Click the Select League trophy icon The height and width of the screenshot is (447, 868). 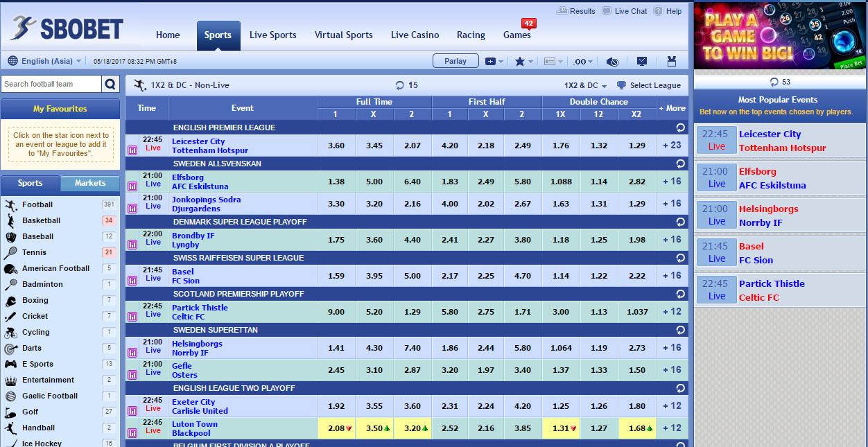pos(621,85)
